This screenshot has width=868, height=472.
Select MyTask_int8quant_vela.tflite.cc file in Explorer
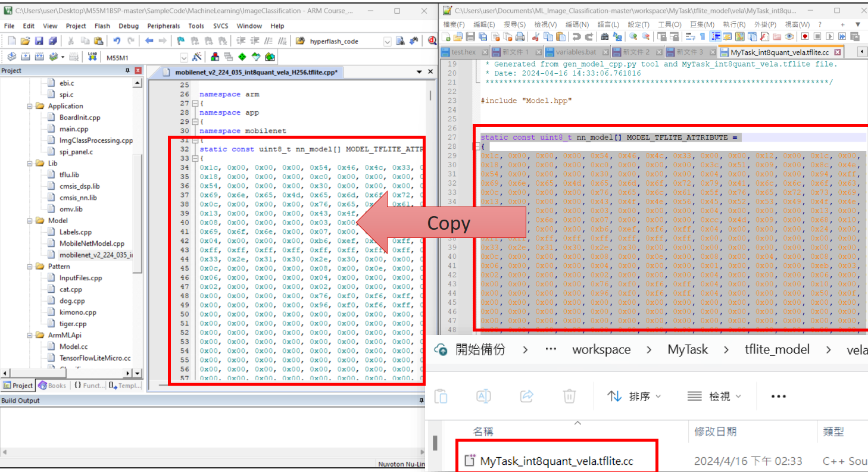click(556, 461)
